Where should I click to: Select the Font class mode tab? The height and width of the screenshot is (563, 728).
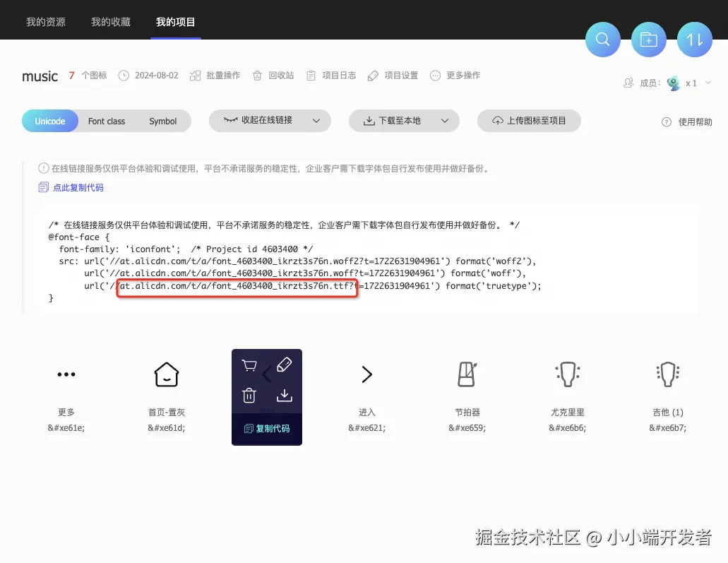click(x=107, y=122)
